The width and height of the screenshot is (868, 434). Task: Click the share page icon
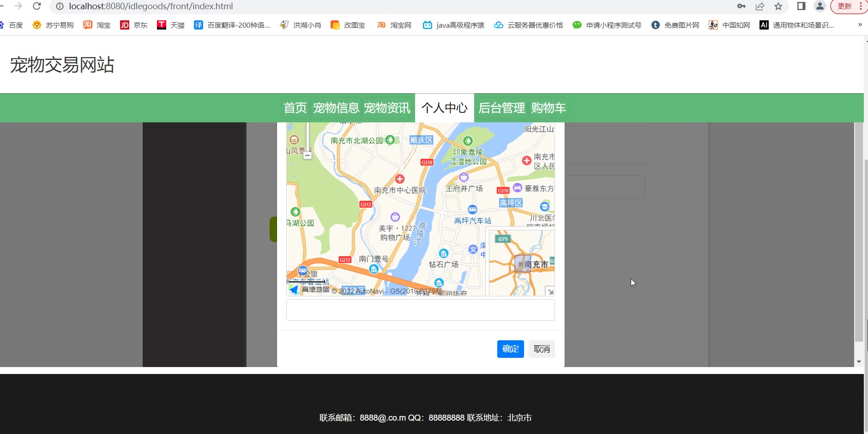tap(760, 6)
